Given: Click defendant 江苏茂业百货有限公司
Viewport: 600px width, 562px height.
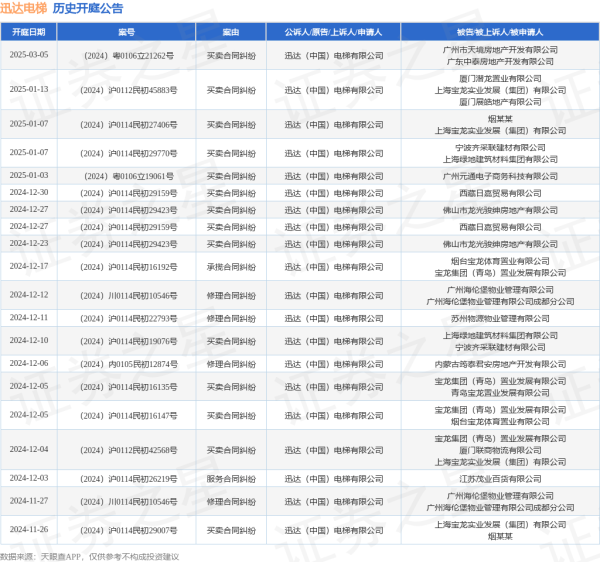Looking at the screenshot, I should coord(500,479).
